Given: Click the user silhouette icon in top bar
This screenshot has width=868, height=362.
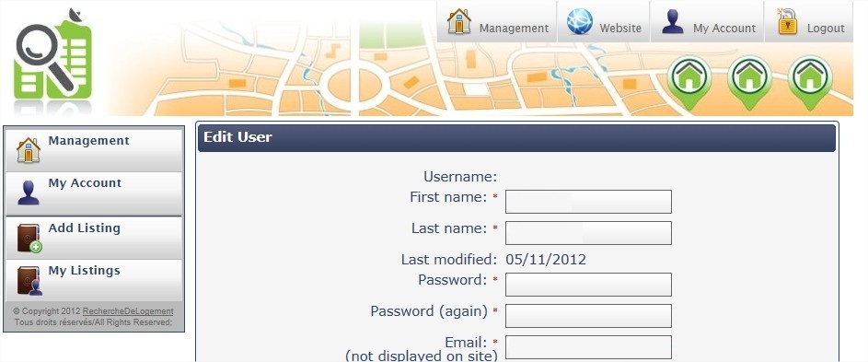Looking at the screenshot, I should [673, 22].
